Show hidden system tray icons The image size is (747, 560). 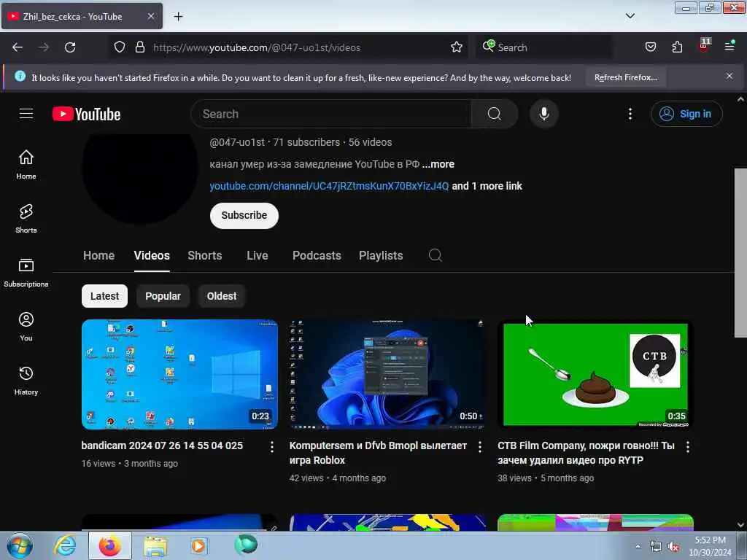pos(638,547)
